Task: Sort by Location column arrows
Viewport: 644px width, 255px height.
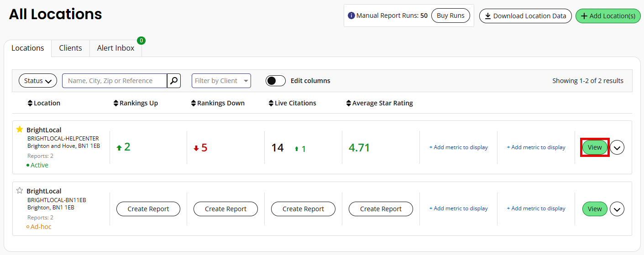Action: tap(31, 103)
